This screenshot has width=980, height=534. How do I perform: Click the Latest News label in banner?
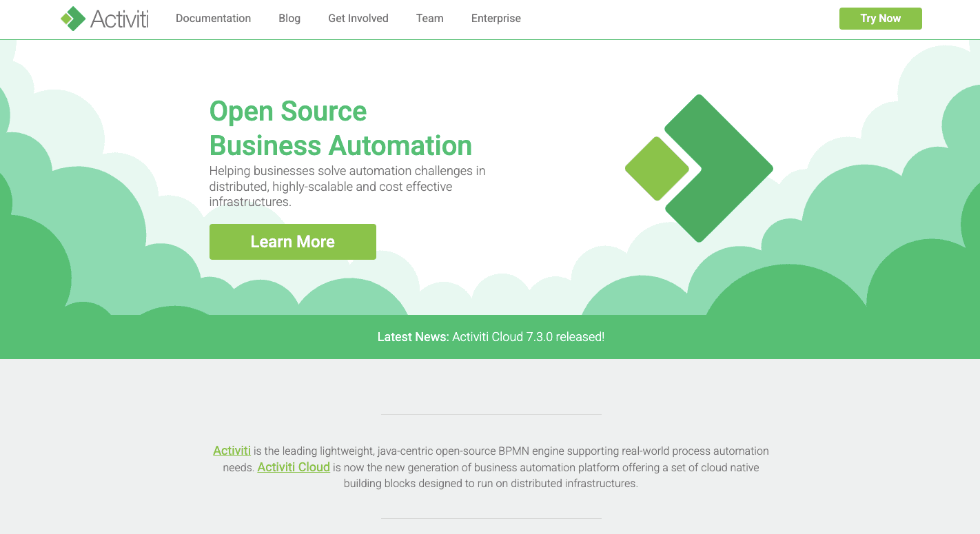pos(413,337)
